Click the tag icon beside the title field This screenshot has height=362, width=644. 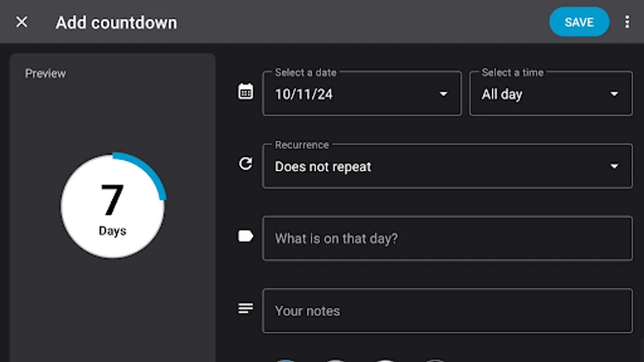point(245,236)
